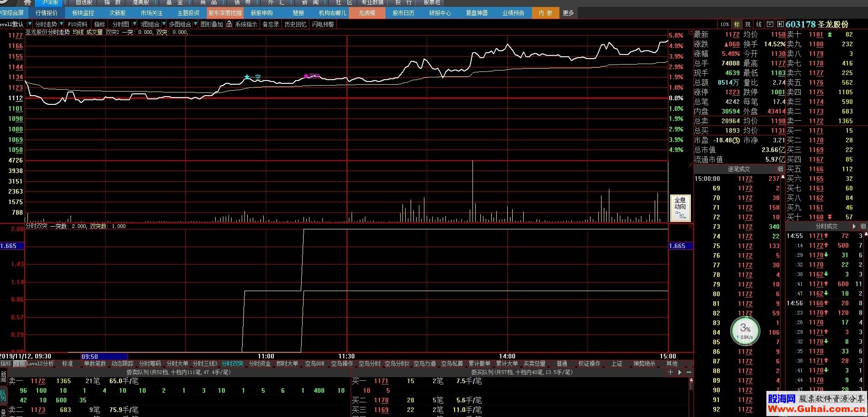Toggle the 线 display mode button
The image size is (868, 417).
point(759,24)
